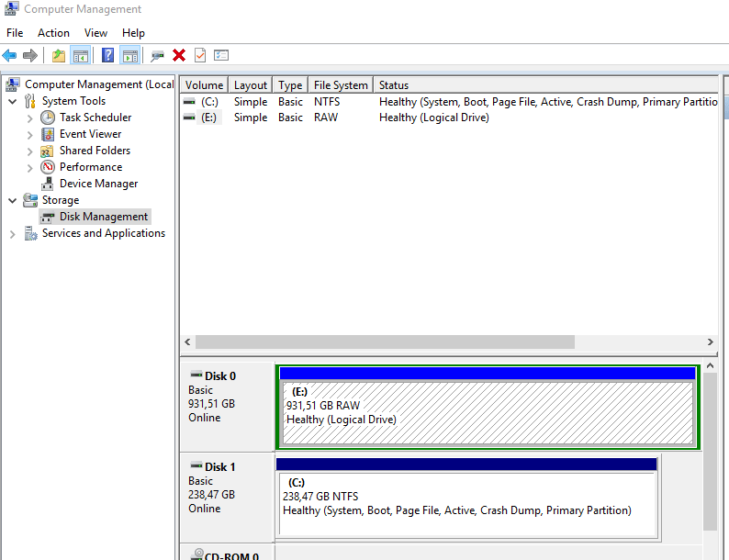Select the Performance label in tree
The width and height of the screenshot is (729, 560).
coord(91,167)
